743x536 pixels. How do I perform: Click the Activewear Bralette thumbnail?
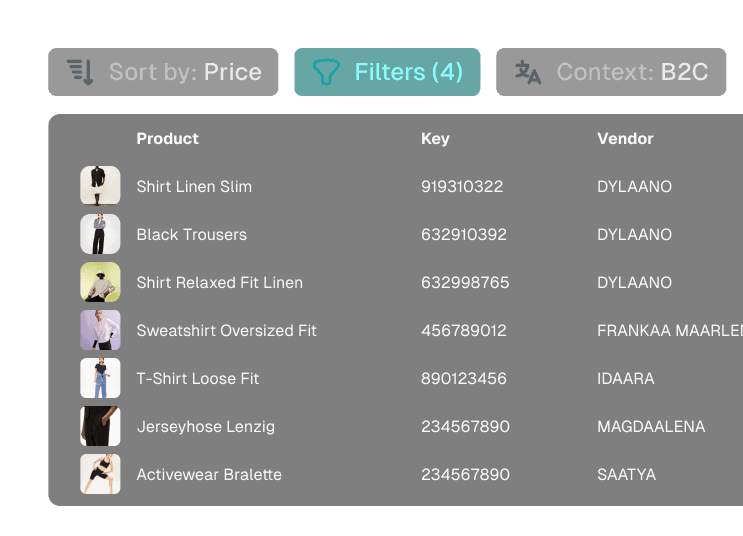coord(100,474)
